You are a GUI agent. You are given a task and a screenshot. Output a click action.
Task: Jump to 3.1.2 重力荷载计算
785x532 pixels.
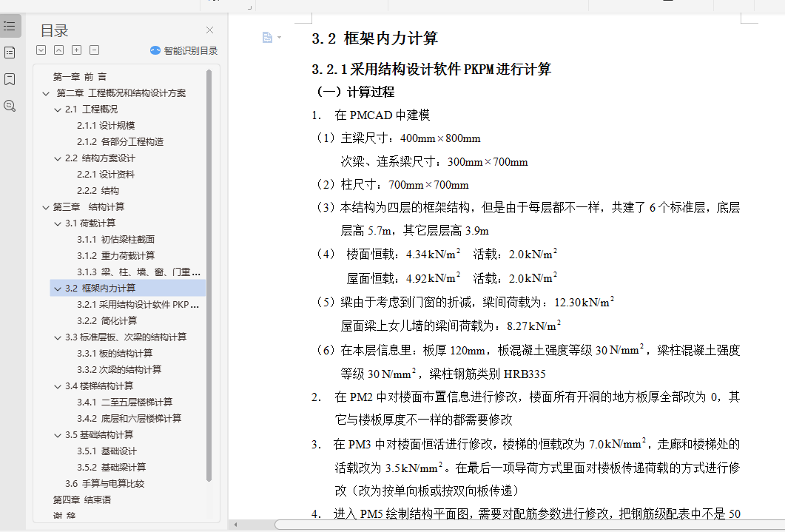point(115,256)
